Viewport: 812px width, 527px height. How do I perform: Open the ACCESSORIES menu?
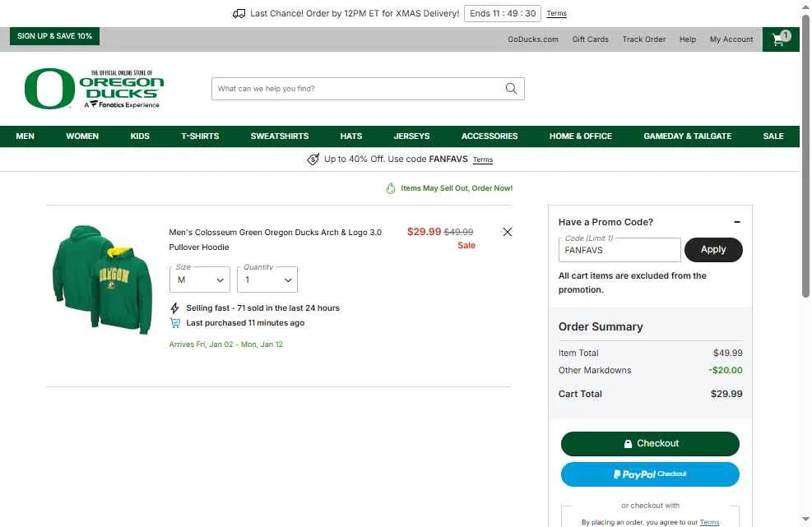click(x=490, y=136)
